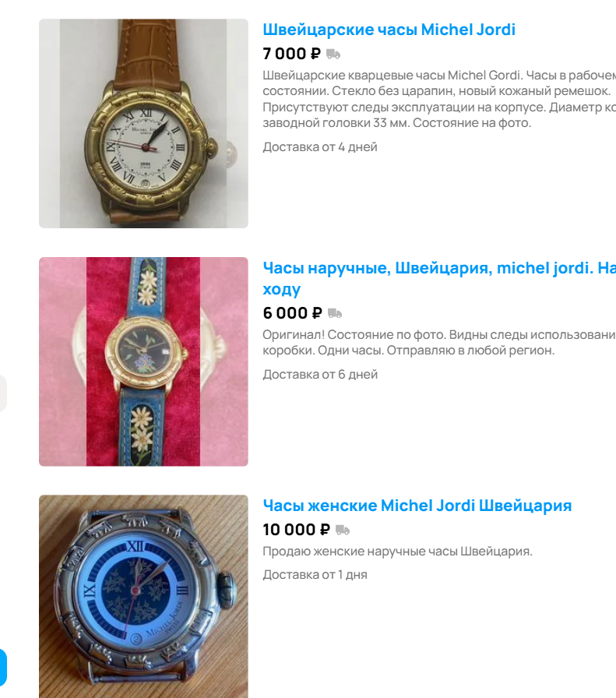Screen dimensions: 616x698
Task: Click description "Продаю женские наручные часы Швейцария"
Action: [x=397, y=551]
